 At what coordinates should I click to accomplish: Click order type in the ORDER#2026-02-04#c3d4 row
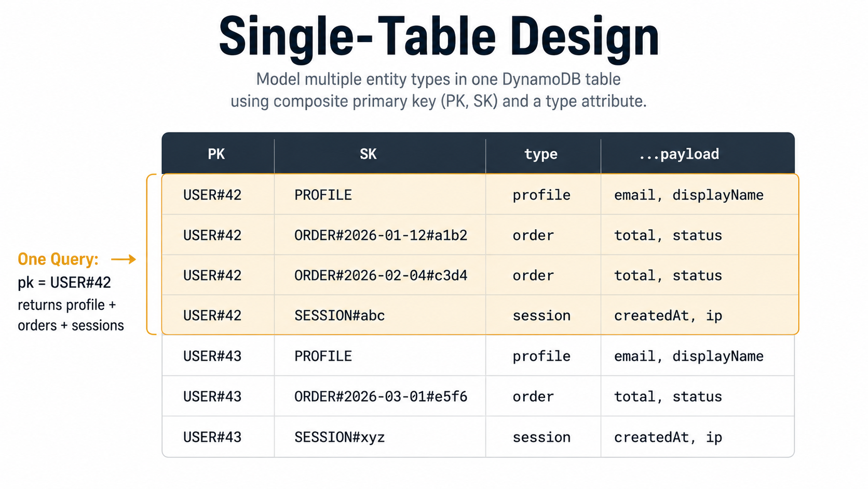(x=533, y=275)
